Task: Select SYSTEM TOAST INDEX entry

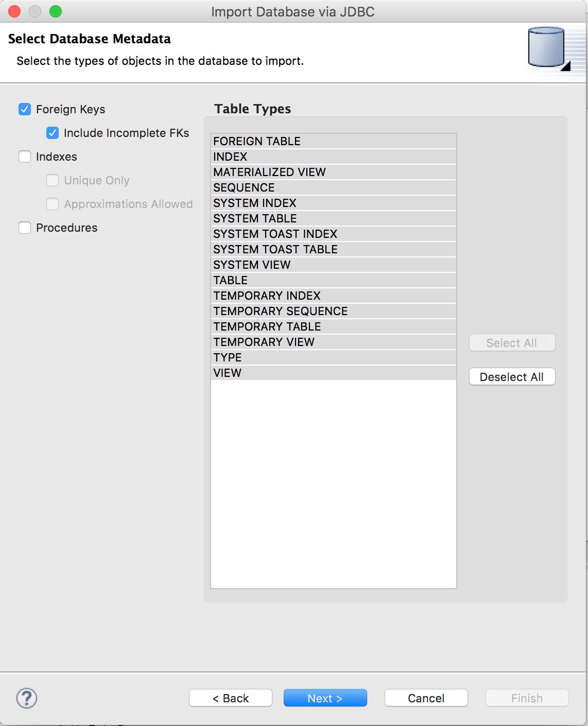Action: [275, 234]
